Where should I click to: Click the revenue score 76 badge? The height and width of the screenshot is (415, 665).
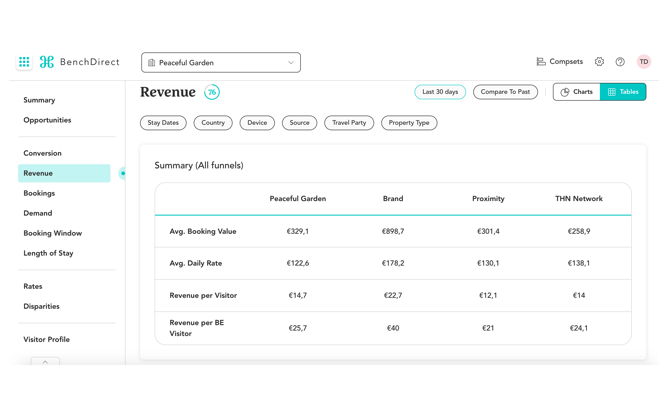pos(212,92)
